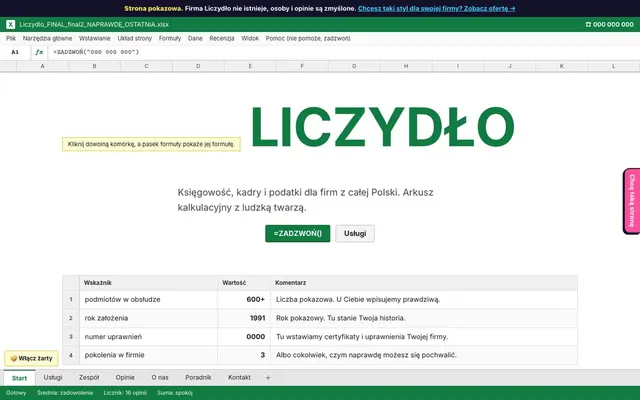Screen dimensions: 640x400
Task: Open the Plik menu
Action: click(x=11, y=38)
